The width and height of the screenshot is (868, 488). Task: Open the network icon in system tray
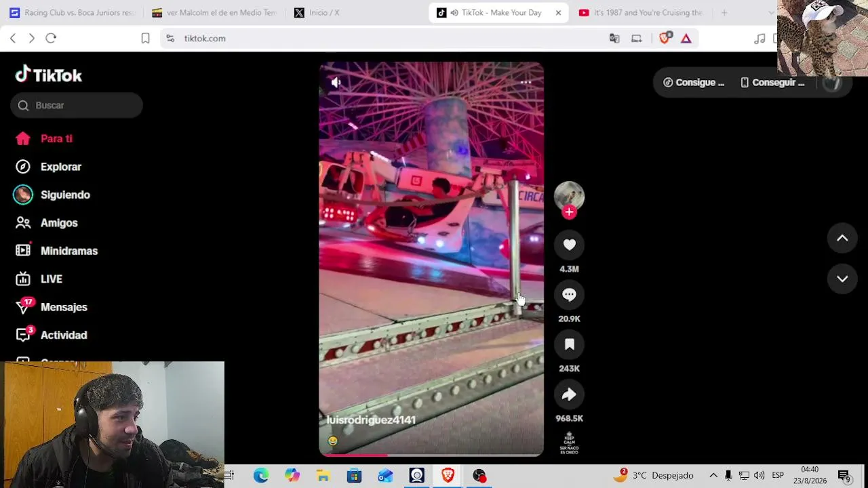tap(744, 476)
